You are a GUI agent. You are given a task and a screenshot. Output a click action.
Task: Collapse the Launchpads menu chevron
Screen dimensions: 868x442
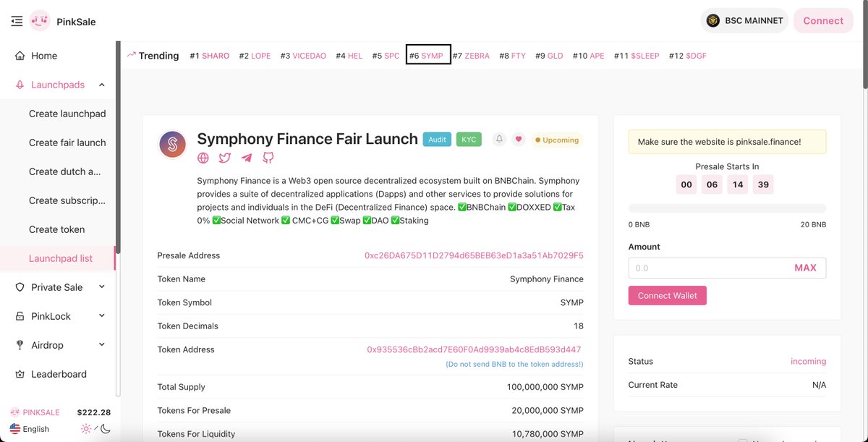tap(101, 85)
